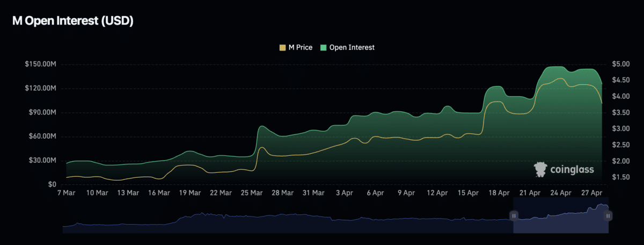Click the open interest peak above 24 Apr
Screen dimensions: 644x245
tap(555, 67)
